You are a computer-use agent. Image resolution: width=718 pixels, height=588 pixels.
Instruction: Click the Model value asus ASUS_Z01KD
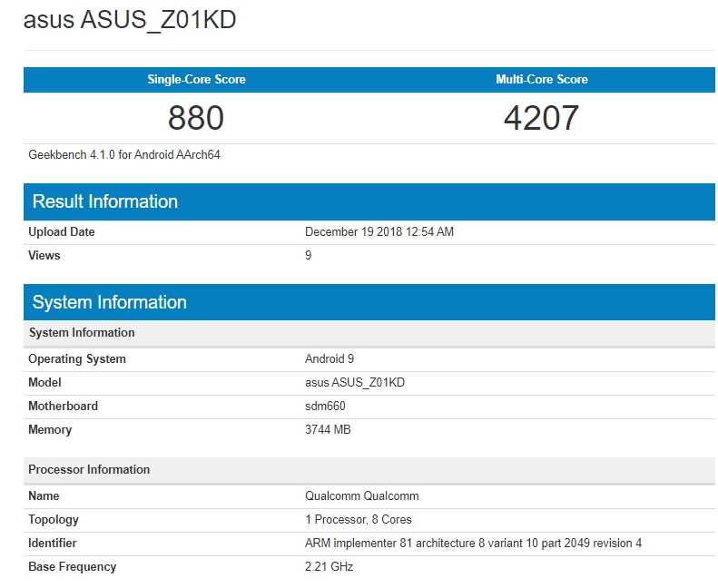tap(355, 383)
